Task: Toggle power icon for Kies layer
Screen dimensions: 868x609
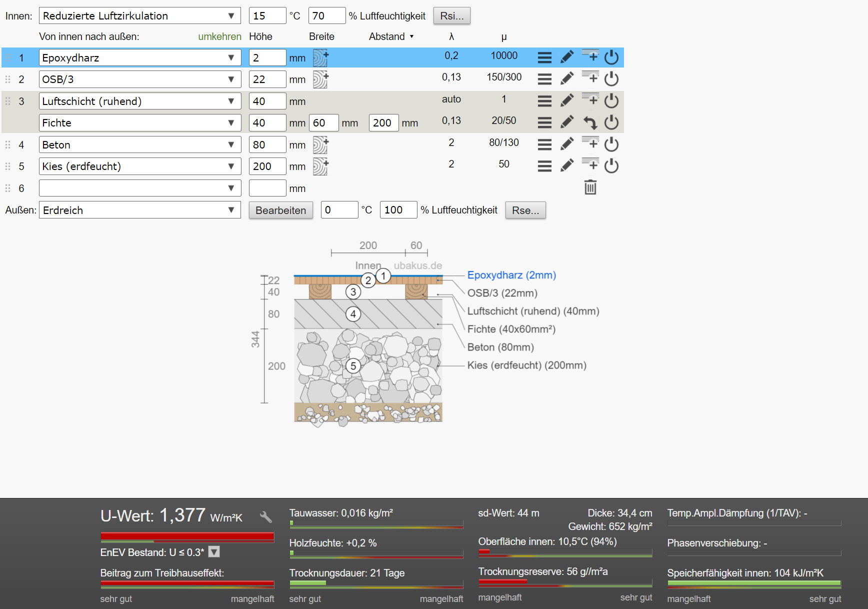Action: 611,165
